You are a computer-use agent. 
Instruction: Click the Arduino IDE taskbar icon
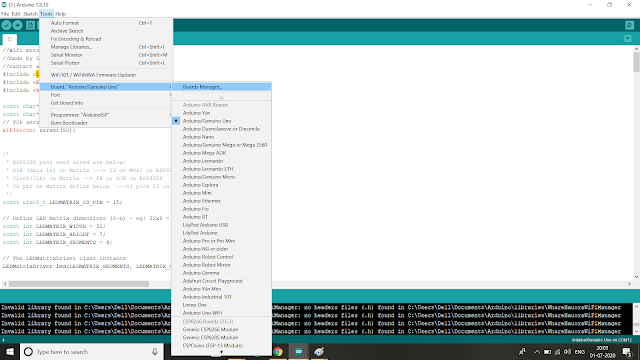tap(299, 352)
